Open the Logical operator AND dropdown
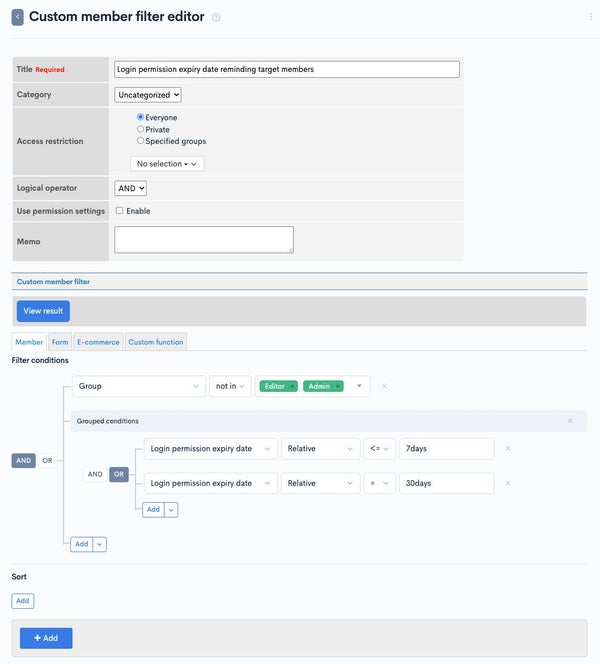This screenshot has width=600, height=664. (130, 188)
